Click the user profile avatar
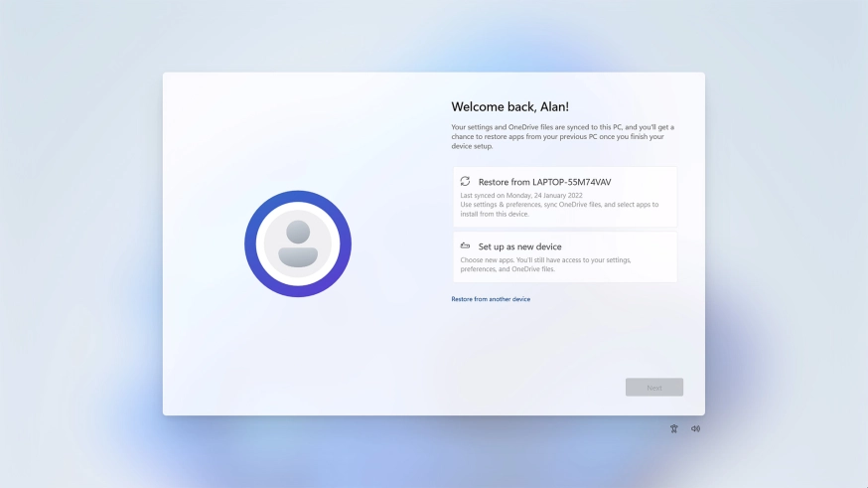The image size is (868, 488). click(298, 244)
